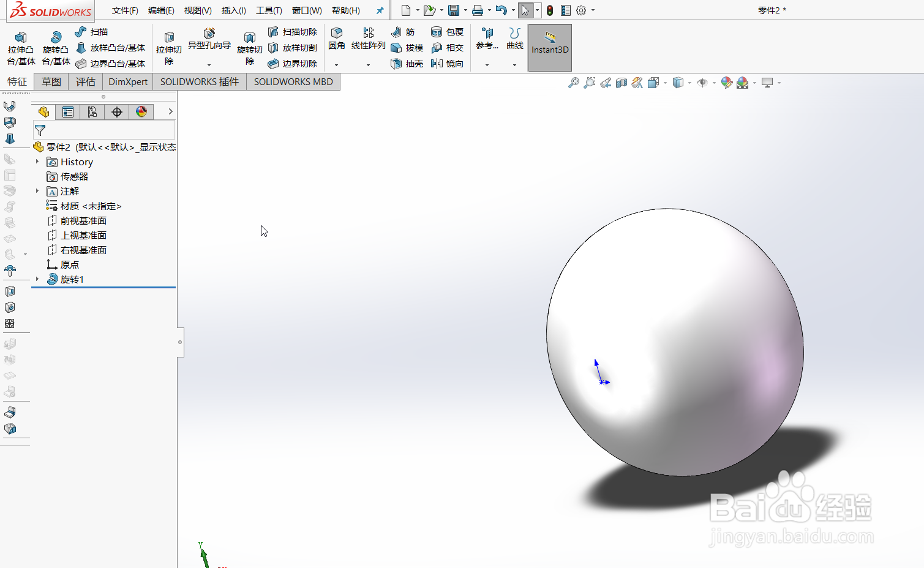Viewport: 924px width, 568px height.
Task: Click the Revolved Boss/Base (旋转凸台/基体) tool
Action: [56, 48]
